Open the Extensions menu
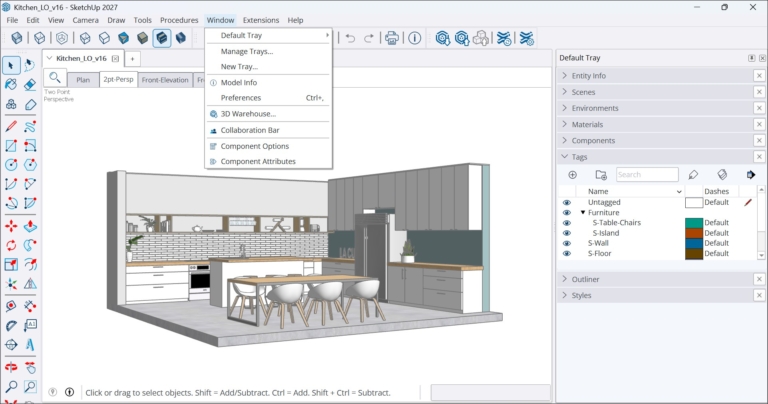This screenshot has width=768, height=404. [x=261, y=20]
